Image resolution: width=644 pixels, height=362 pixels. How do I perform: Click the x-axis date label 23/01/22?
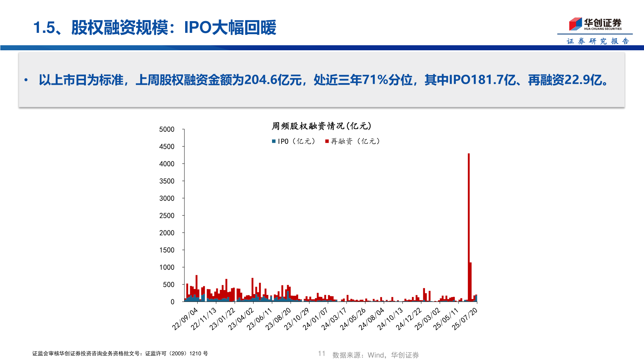[222, 319]
